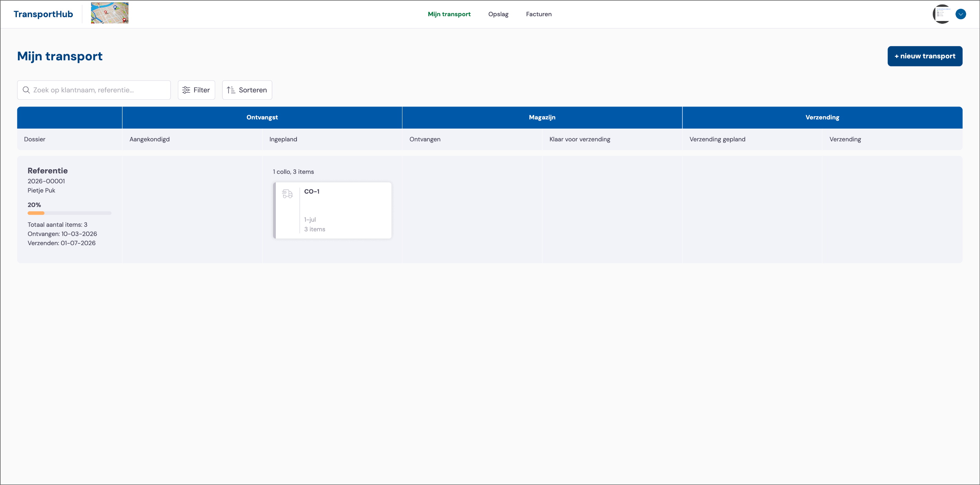Click the magnifier search icon
Image resolution: width=980 pixels, height=485 pixels.
coord(26,90)
